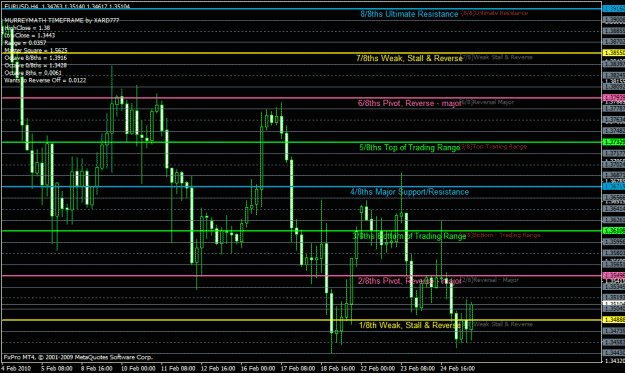Click the 'HighClose = 1.38' line
Screen dimensions: 625x373
pyautogui.click(x=27, y=28)
